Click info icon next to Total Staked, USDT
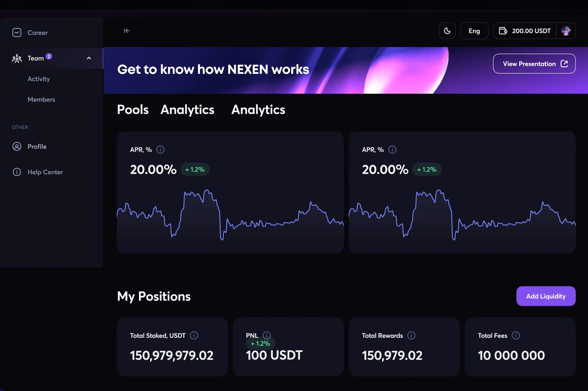Screen dimensions: 588x391 coord(194,336)
